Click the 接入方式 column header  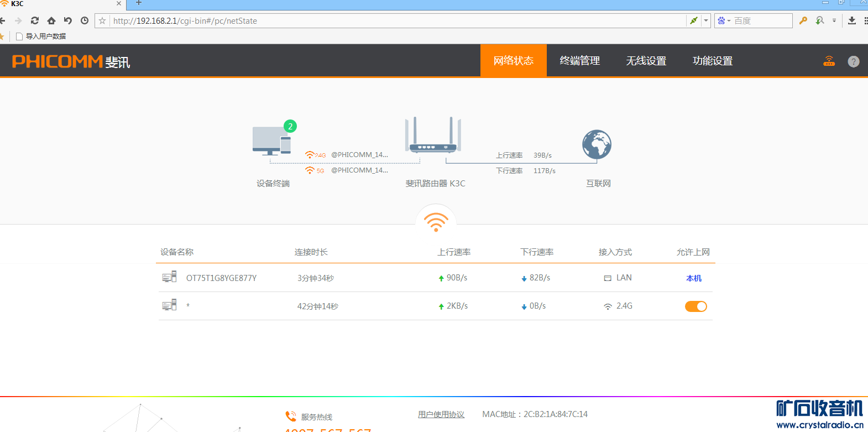click(615, 252)
